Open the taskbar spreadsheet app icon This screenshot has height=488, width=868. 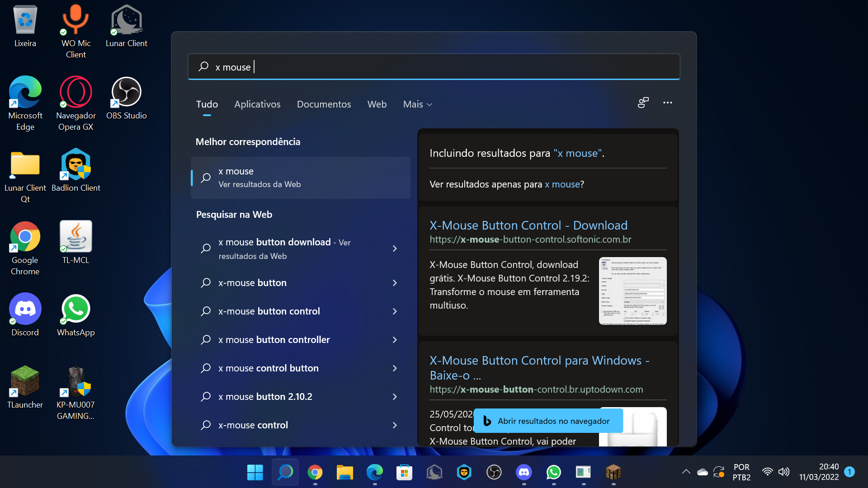point(584,473)
